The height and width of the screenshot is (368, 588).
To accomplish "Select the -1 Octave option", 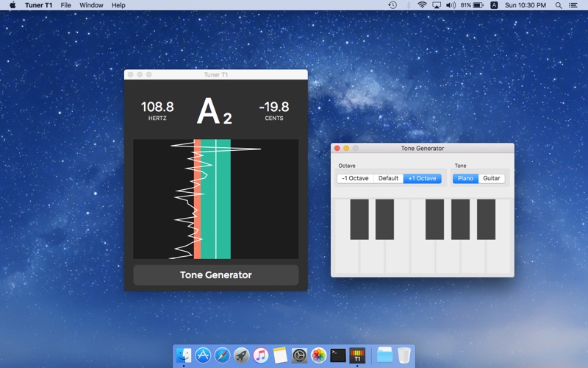I will pos(355,178).
